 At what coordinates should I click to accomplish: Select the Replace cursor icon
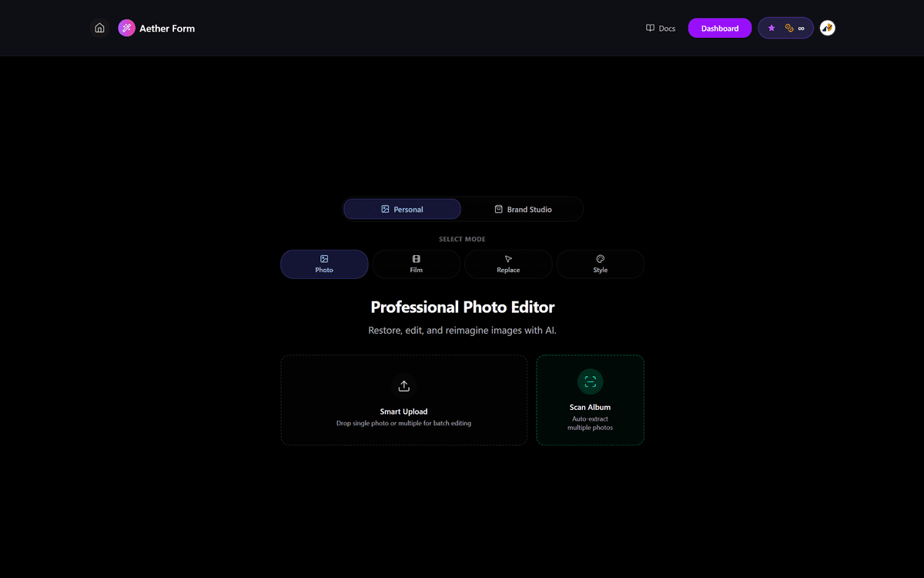click(x=508, y=258)
